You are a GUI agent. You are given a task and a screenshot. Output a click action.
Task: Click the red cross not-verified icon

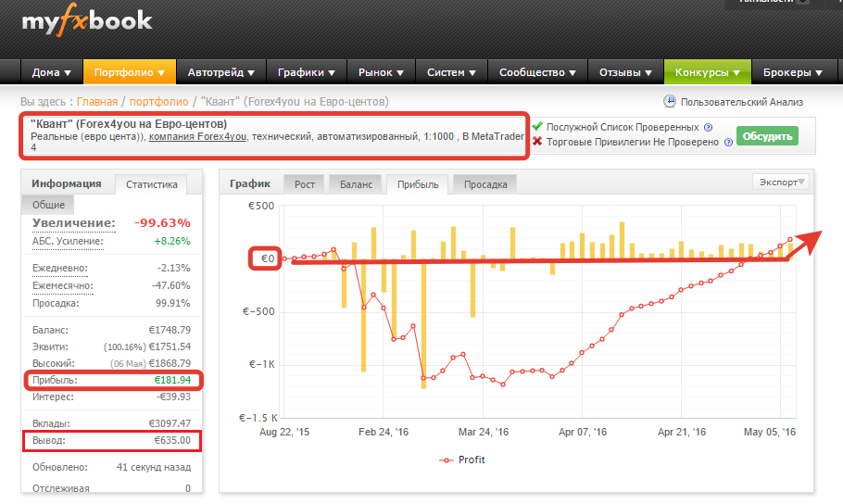[537, 142]
